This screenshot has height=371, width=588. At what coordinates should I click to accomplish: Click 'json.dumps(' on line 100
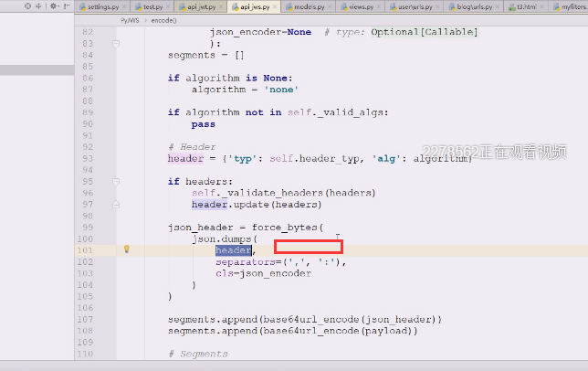tap(225, 239)
